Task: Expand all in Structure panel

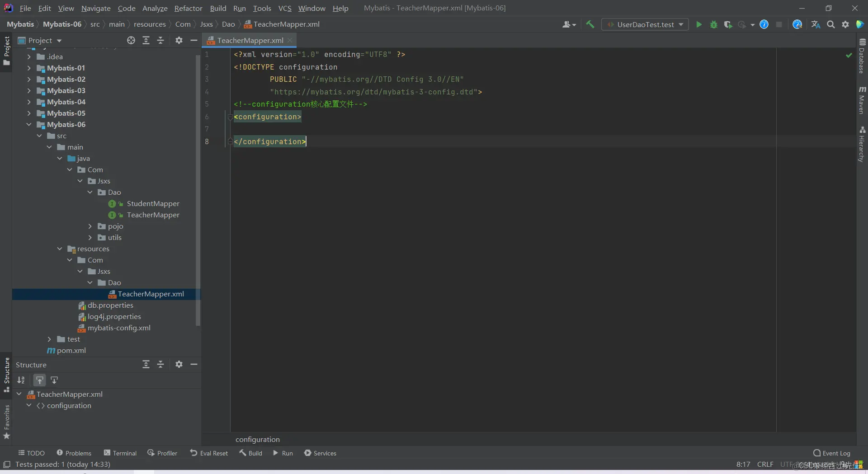Action: click(x=146, y=364)
